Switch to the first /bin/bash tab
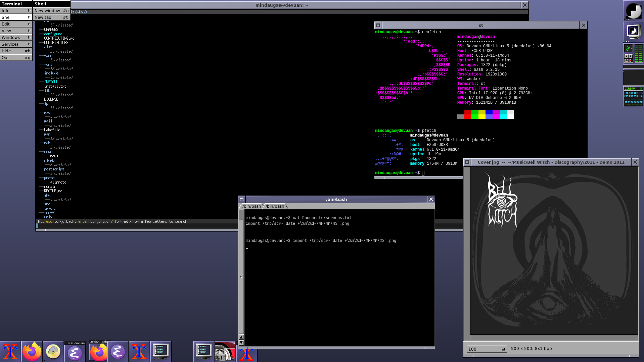The width and height of the screenshot is (644, 362). point(251,206)
